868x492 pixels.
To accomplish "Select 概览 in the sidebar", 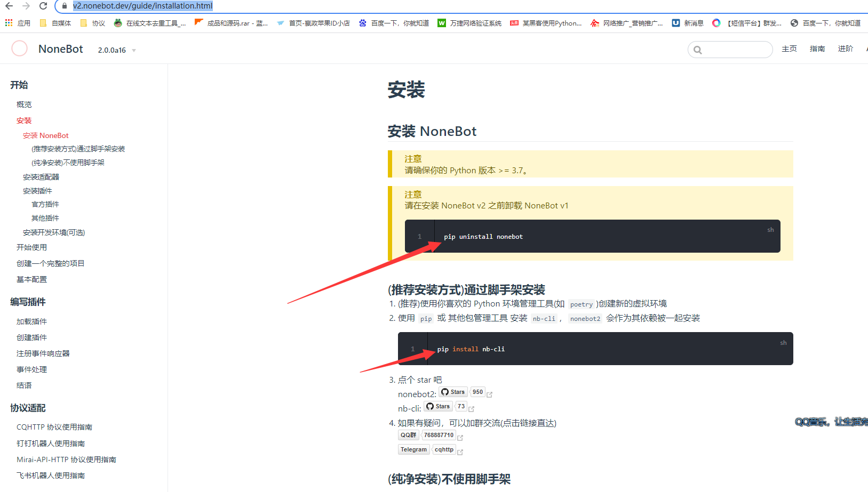I will coord(24,104).
